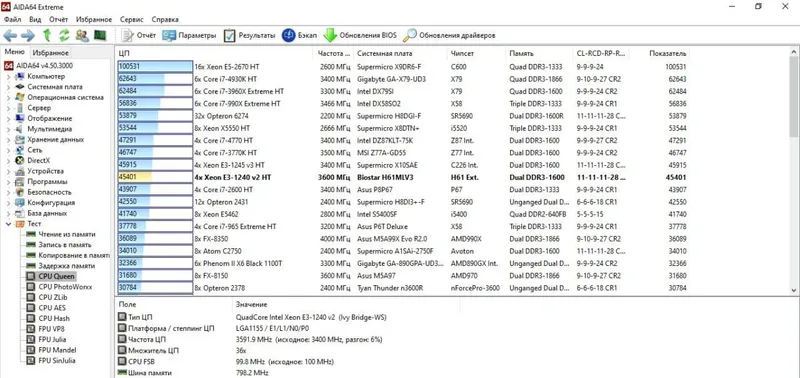Open the Отчёт menu

click(59, 19)
